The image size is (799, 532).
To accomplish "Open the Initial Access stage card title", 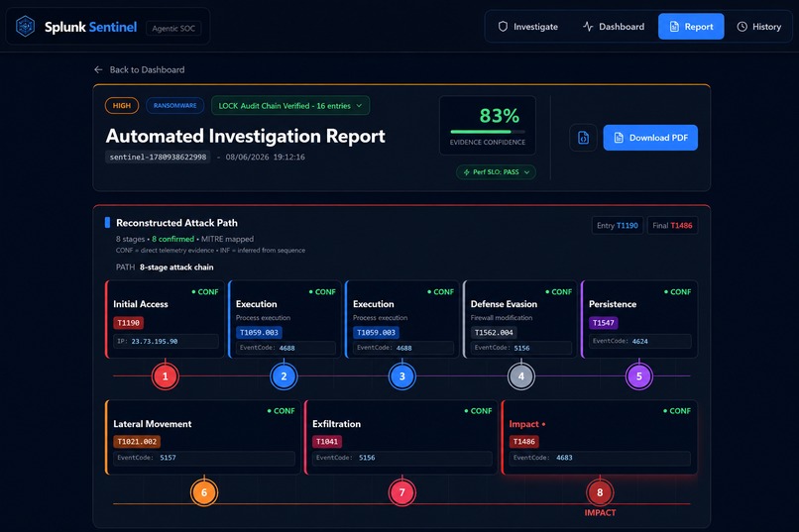I will click(x=141, y=304).
